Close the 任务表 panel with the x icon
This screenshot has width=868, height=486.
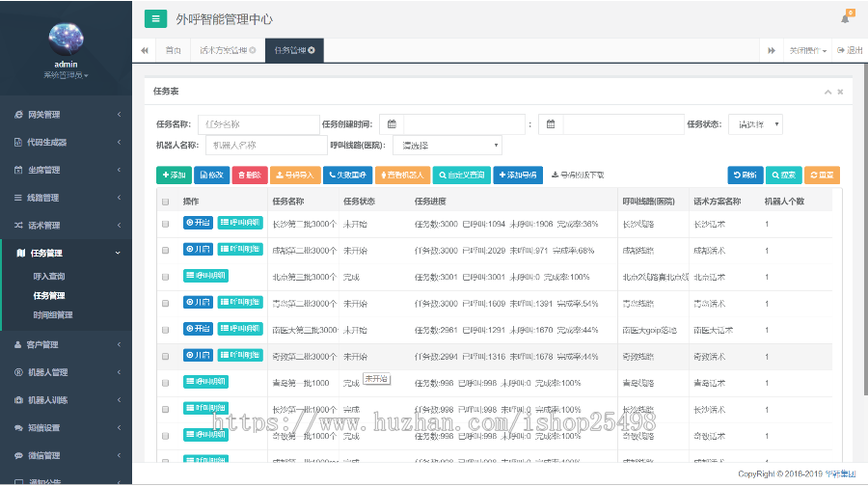click(840, 92)
